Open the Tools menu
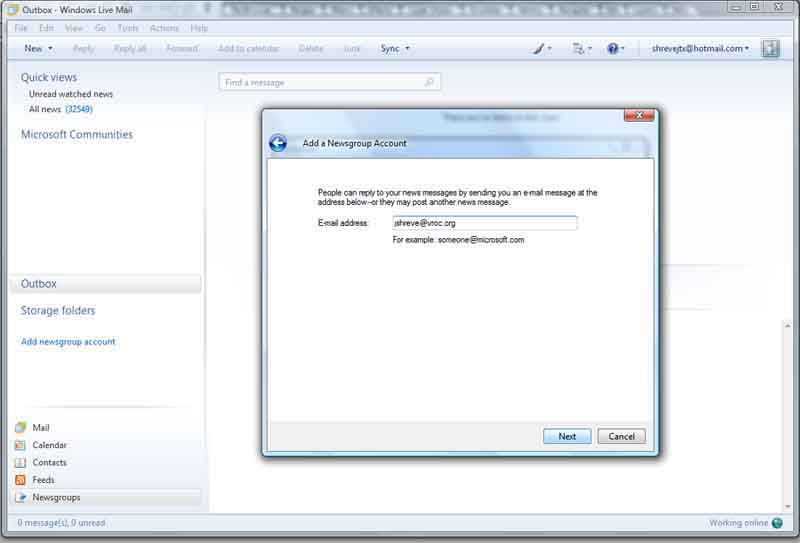Image resolution: width=800 pixels, height=543 pixels. coord(128,28)
